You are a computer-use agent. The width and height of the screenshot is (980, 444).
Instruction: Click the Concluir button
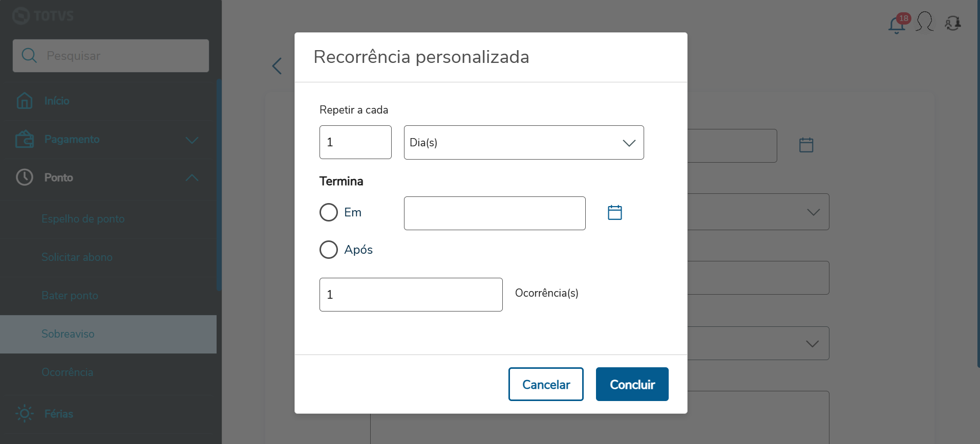[632, 384]
